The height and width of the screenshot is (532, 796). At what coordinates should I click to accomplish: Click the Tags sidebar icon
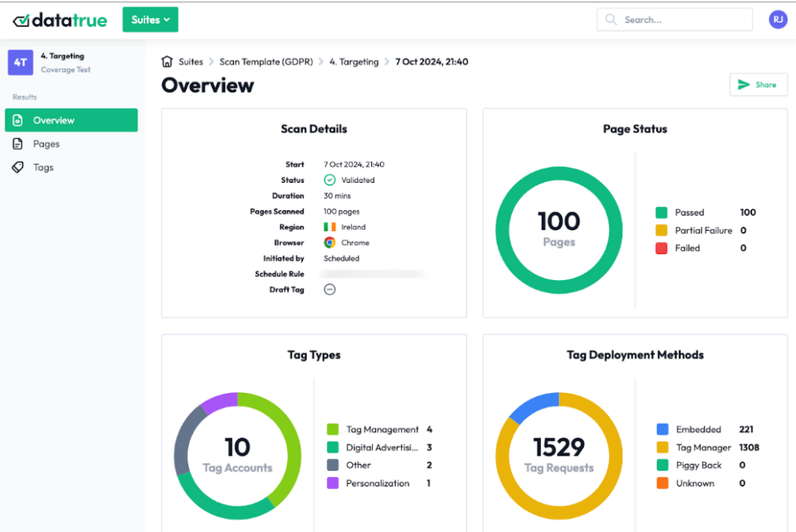18,167
